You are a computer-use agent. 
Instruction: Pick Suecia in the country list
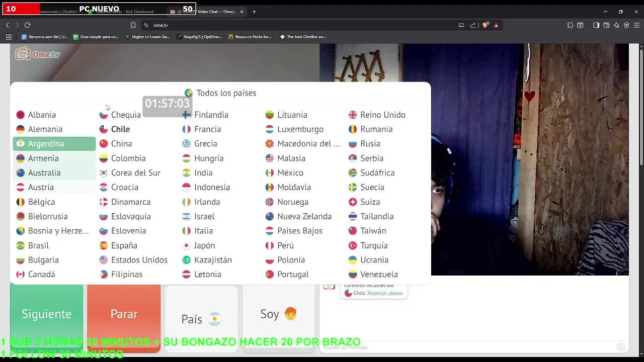click(x=386, y=187)
